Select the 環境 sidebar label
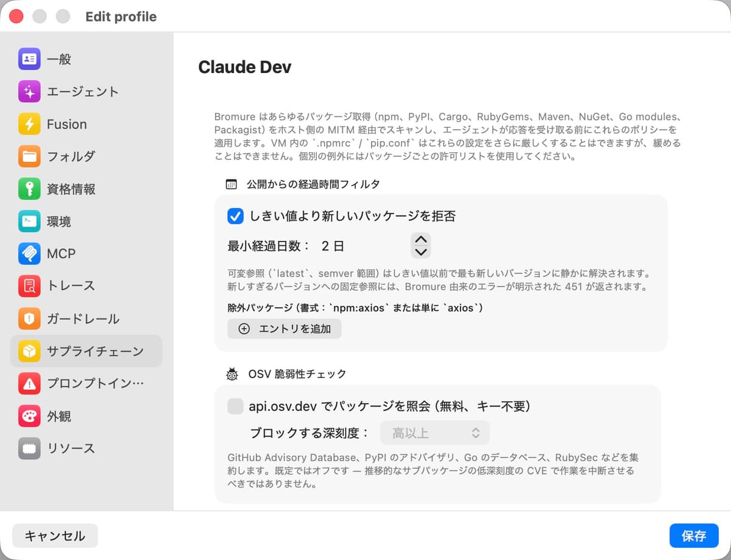This screenshot has height=560, width=731. pyautogui.click(x=59, y=222)
